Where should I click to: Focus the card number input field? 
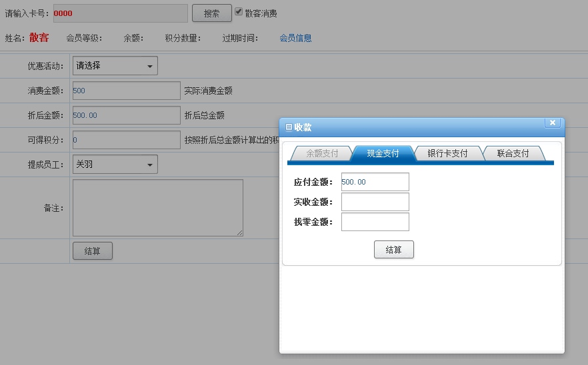pyautogui.click(x=119, y=13)
